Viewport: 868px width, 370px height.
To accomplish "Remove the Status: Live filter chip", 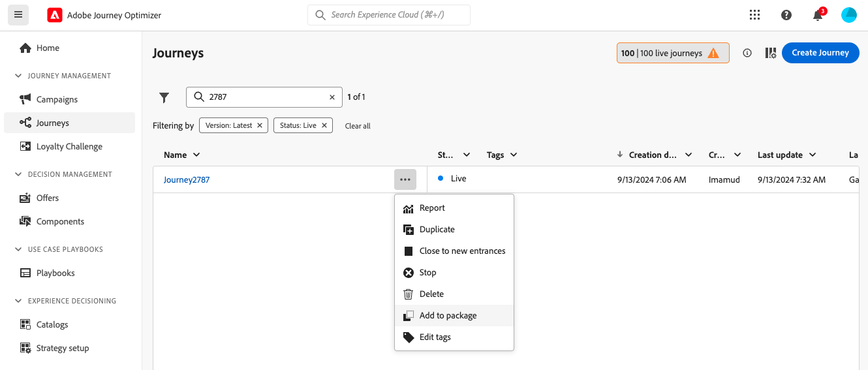I will 324,125.
